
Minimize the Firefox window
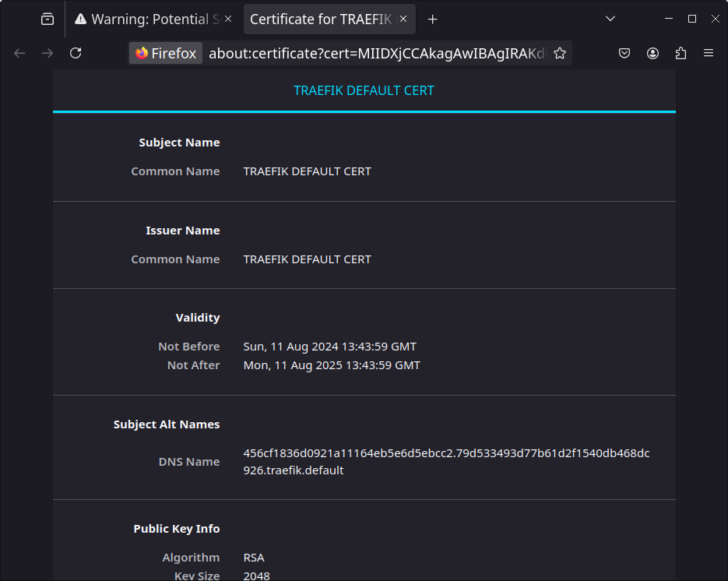(669, 19)
